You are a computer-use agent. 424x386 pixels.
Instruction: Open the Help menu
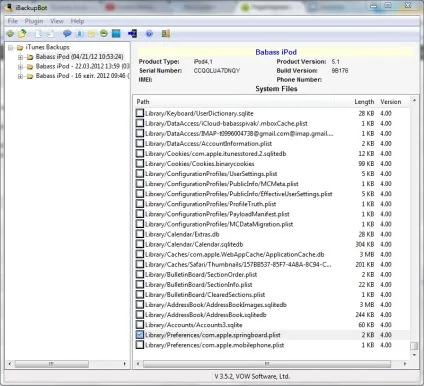click(77, 21)
